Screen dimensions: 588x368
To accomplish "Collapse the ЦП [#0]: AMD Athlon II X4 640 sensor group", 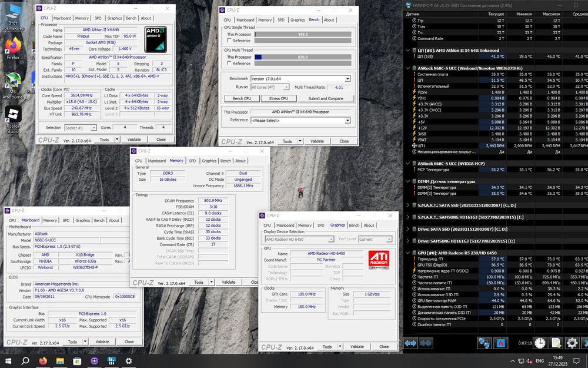I will tap(408, 50).
